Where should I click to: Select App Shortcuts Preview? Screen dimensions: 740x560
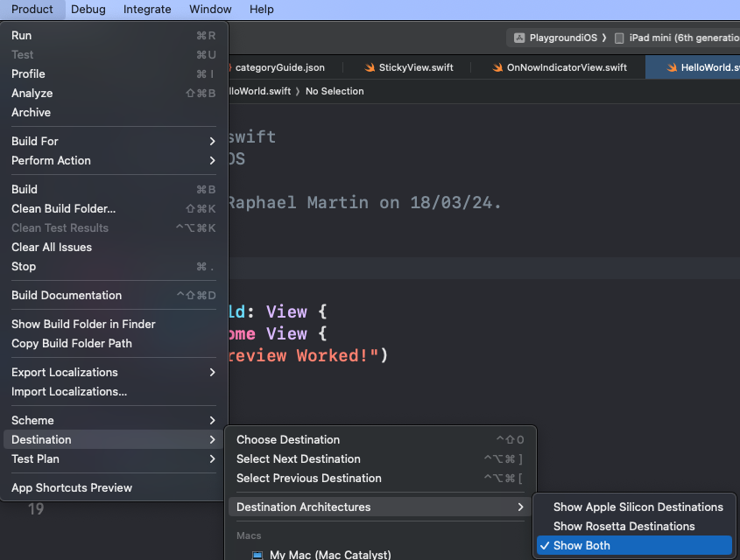[114, 487]
